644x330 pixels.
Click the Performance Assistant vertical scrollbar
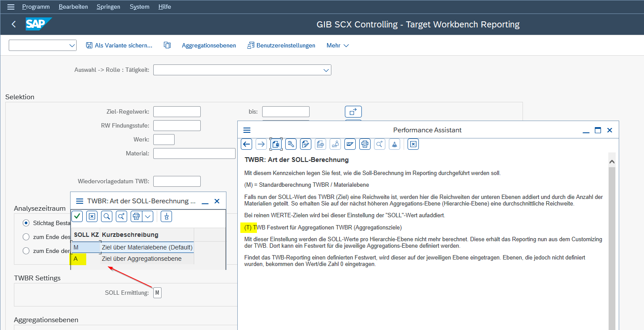pos(612,244)
